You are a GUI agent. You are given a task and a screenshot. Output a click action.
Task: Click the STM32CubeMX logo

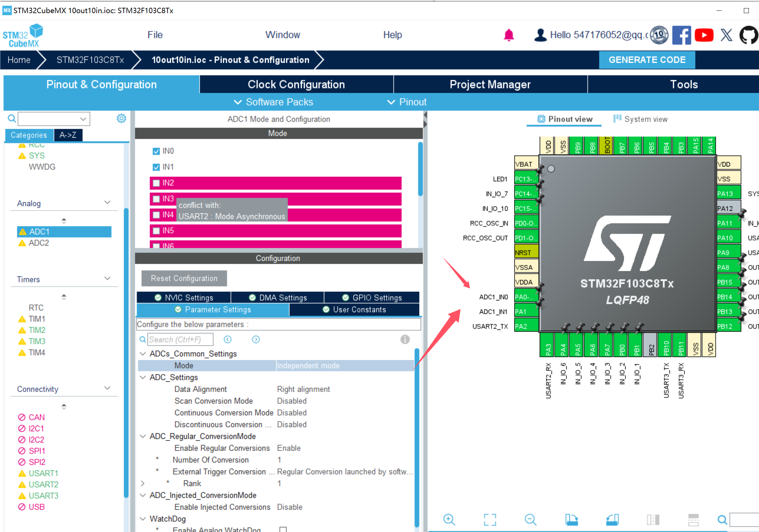pyautogui.click(x=23, y=35)
